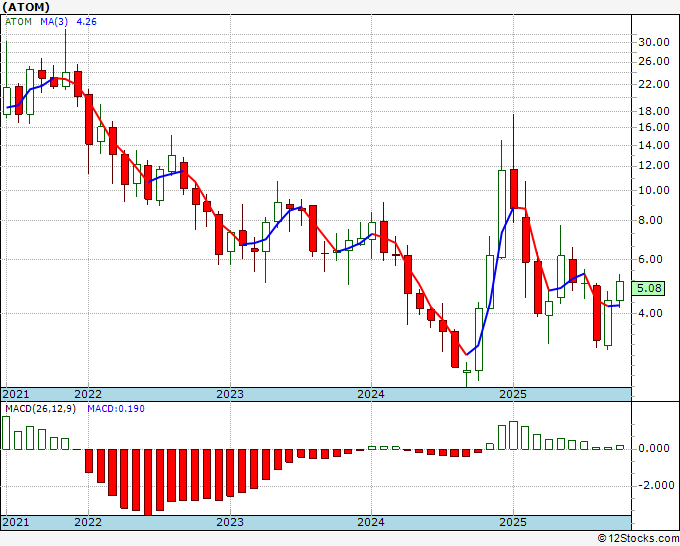Select 2024 on the price chart time axis
The height and width of the screenshot is (546, 680).
(x=371, y=394)
